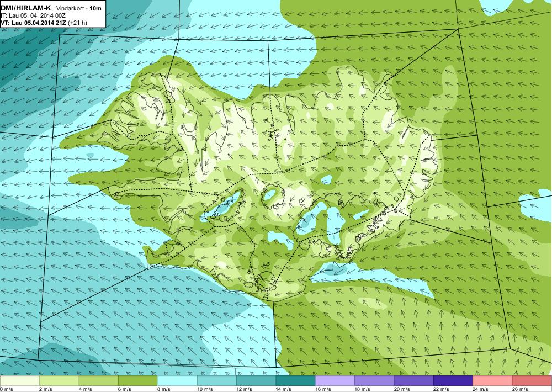Image resolution: width=552 pixels, height=392 pixels.
Task: Click the red swatch after 26 m/s
Action: click(x=532, y=381)
